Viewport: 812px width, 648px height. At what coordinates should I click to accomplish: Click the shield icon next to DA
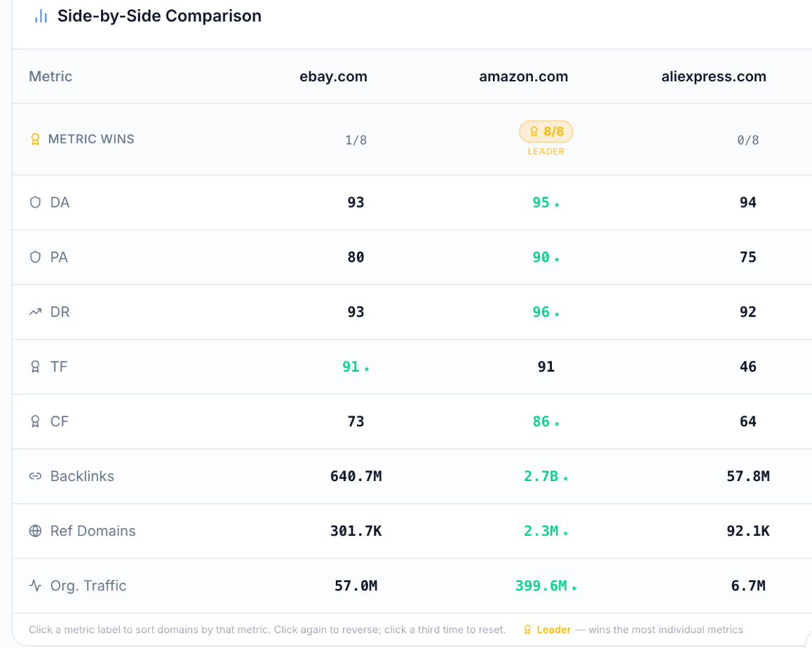coord(35,202)
